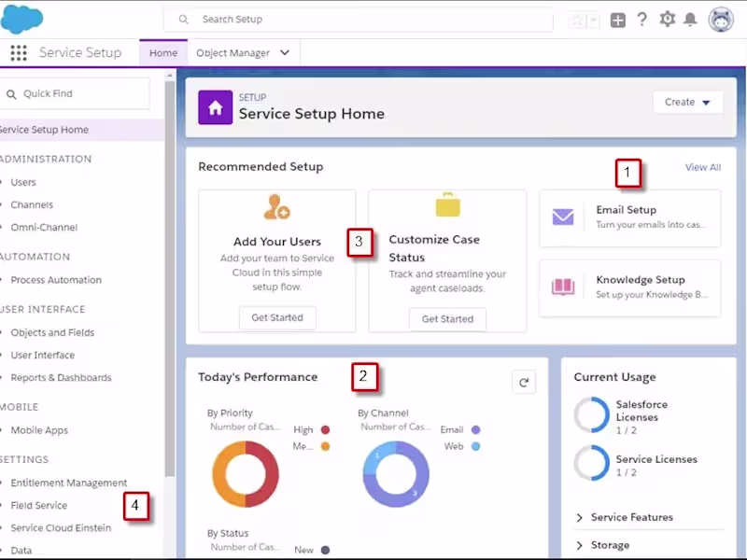Click the Salesforce cloud logo
747x560 pixels.
[x=21, y=19]
